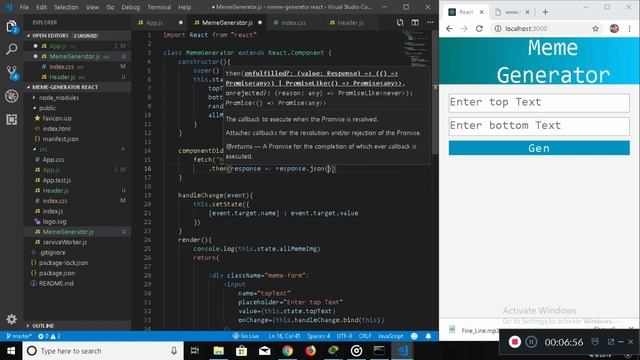640x360 pixels.
Task: Open the File menu
Action: [x=24, y=7]
